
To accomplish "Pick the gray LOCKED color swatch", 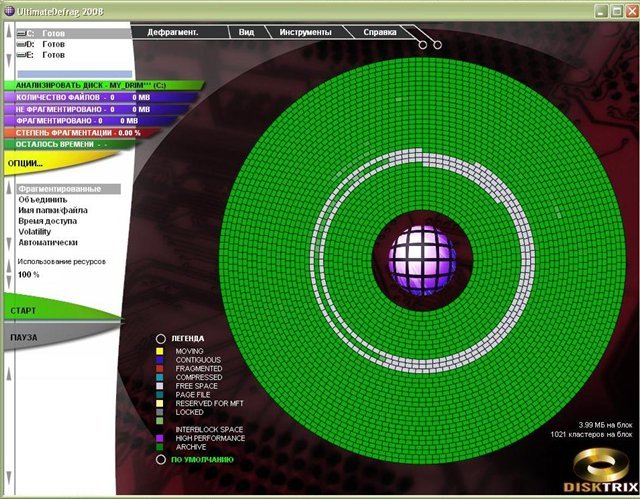I will point(160,412).
